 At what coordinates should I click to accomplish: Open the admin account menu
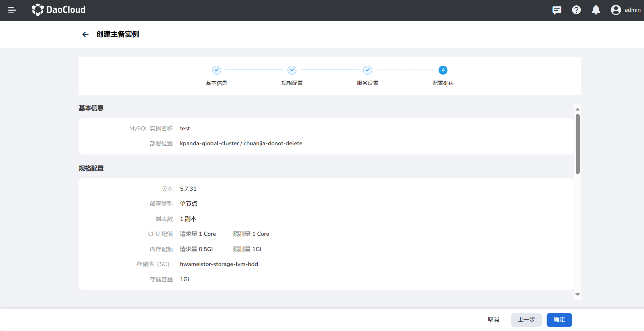tap(632, 10)
